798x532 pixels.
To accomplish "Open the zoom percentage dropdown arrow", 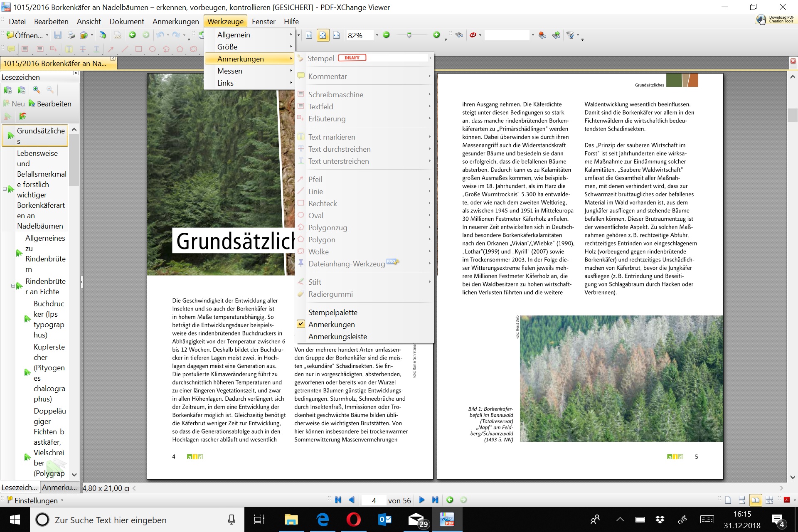I will click(x=377, y=35).
